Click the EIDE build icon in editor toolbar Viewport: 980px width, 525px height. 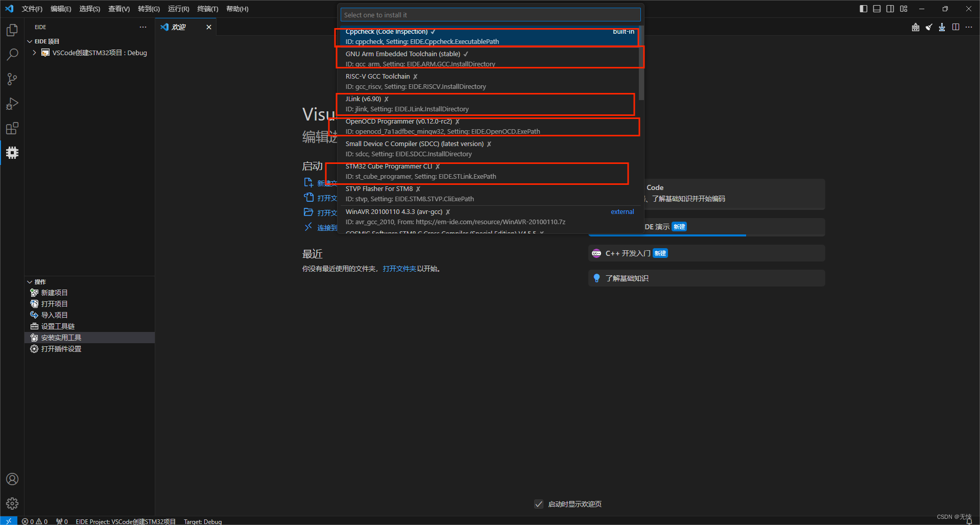pyautogui.click(x=916, y=27)
